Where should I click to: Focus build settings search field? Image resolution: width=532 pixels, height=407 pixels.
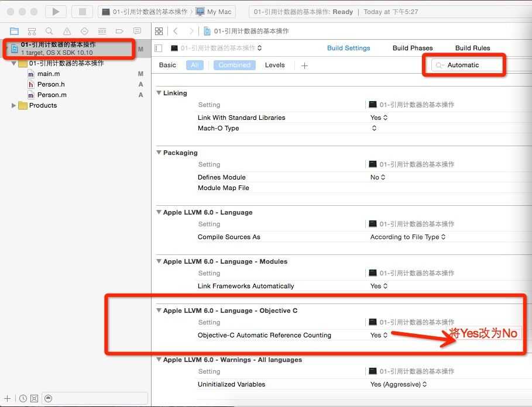point(467,65)
